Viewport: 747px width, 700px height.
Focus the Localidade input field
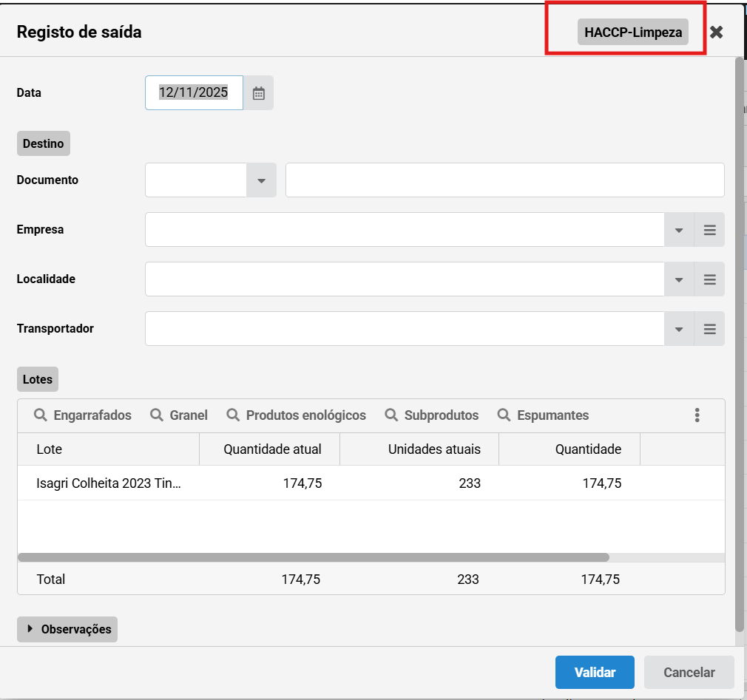(x=405, y=279)
